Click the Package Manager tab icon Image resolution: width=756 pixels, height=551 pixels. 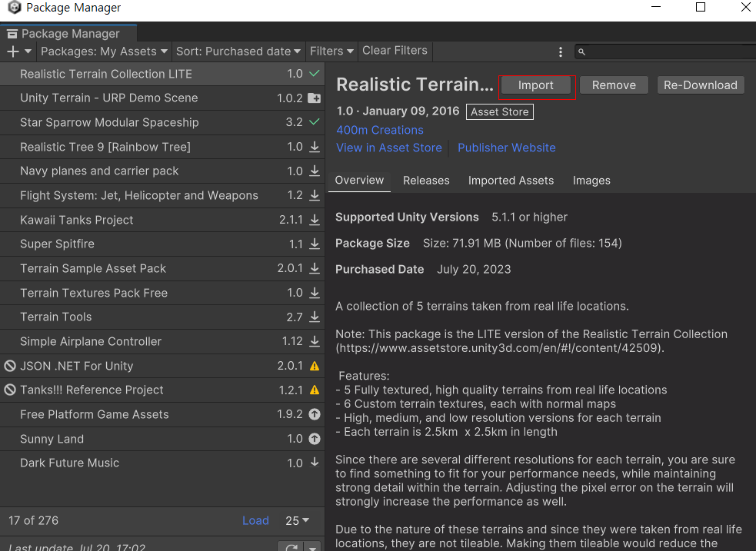[x=12, y=34]
